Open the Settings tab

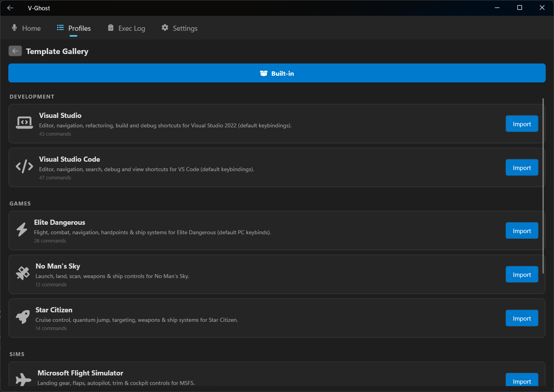point(179,28)
